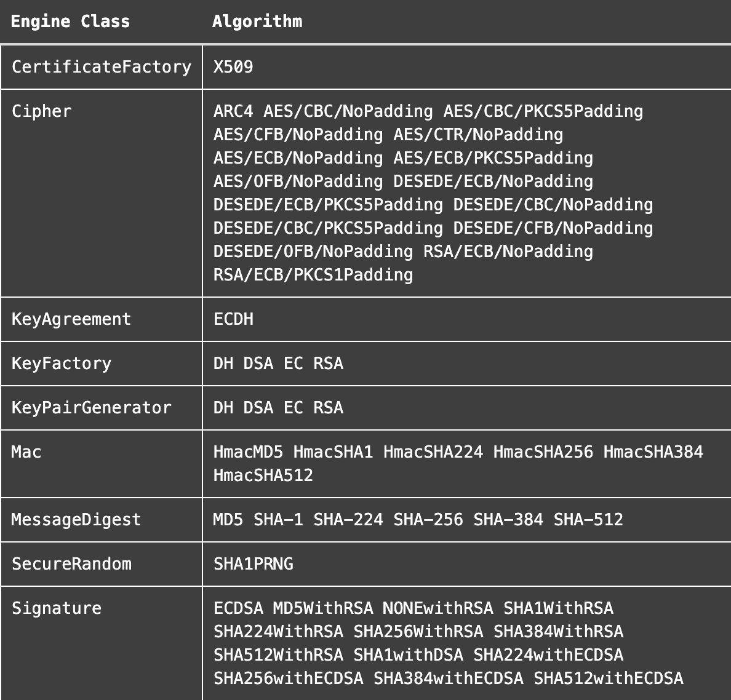The image size is (731, 700).
Task: Click the SHA1PRNG algorithm entry
Action: pyautogui.click(x=253, y=563)
